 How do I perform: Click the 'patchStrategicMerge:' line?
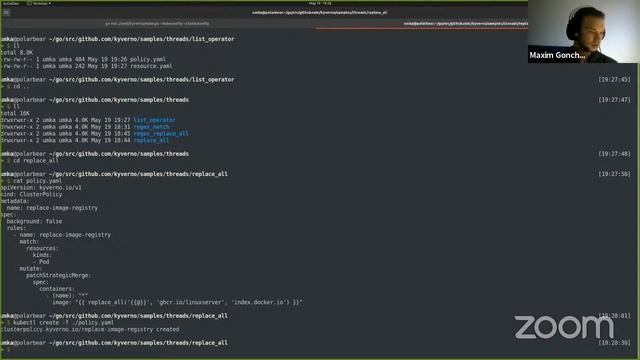(58, 276)
